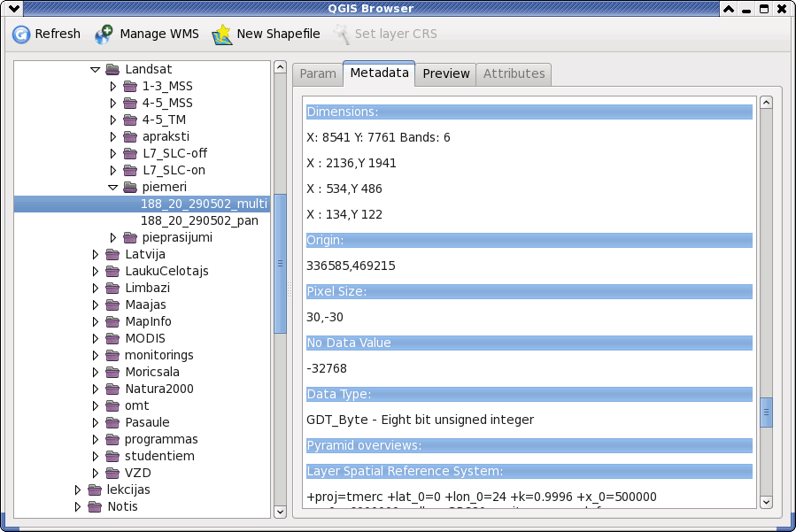Expand the VZD tree node

click(95, 473)
